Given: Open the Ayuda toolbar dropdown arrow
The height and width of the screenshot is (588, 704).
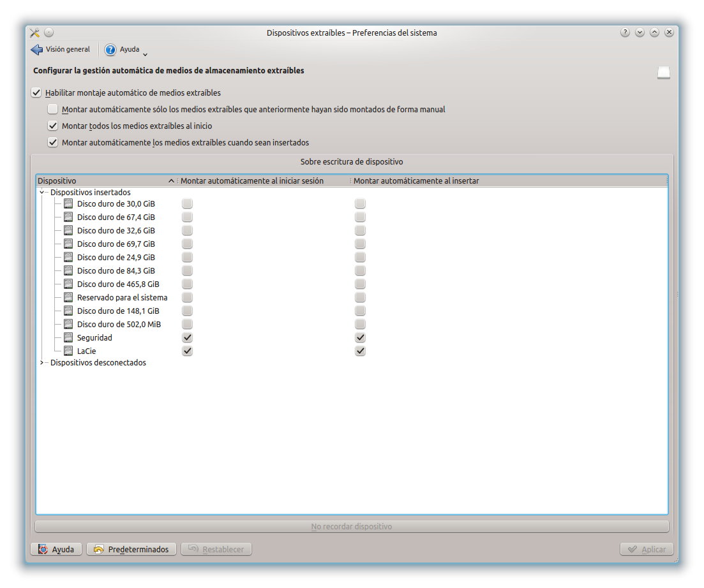Looking at the screenshot, I should [x=145, y=55].
